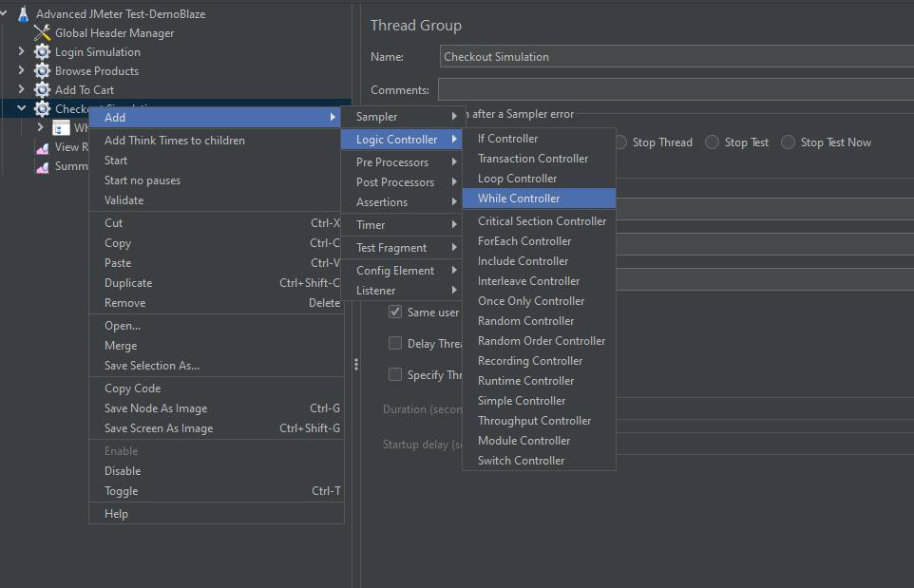Enable the Specify Thread lifetime checkbox

[x=395, y=374]
